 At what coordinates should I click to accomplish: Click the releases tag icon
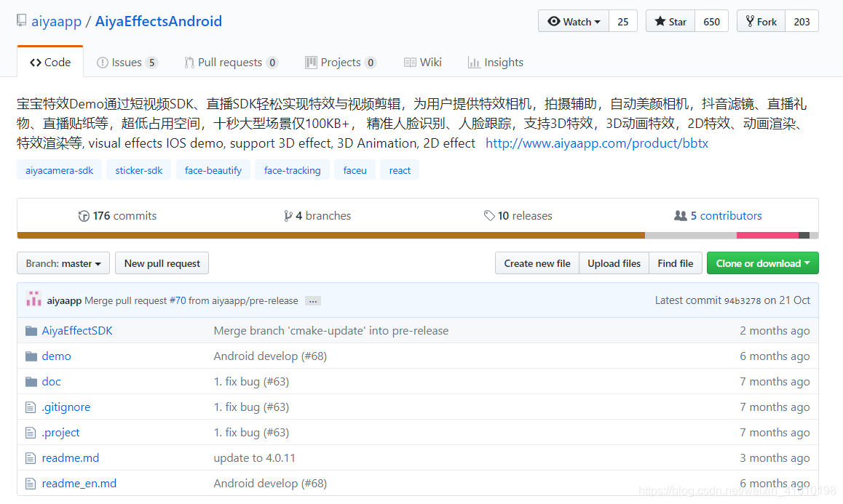(488, 216)
